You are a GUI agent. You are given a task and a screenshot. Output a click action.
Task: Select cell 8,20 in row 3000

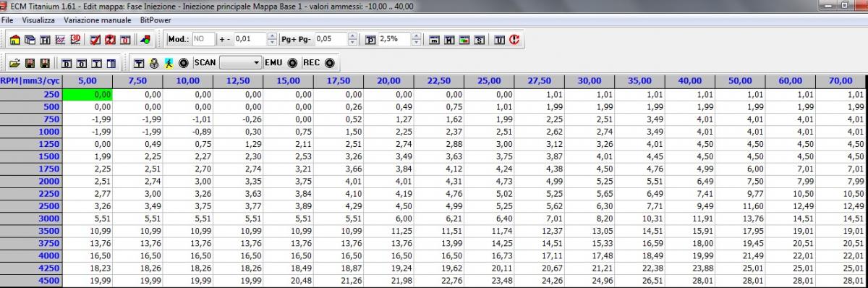pos(590,218)
